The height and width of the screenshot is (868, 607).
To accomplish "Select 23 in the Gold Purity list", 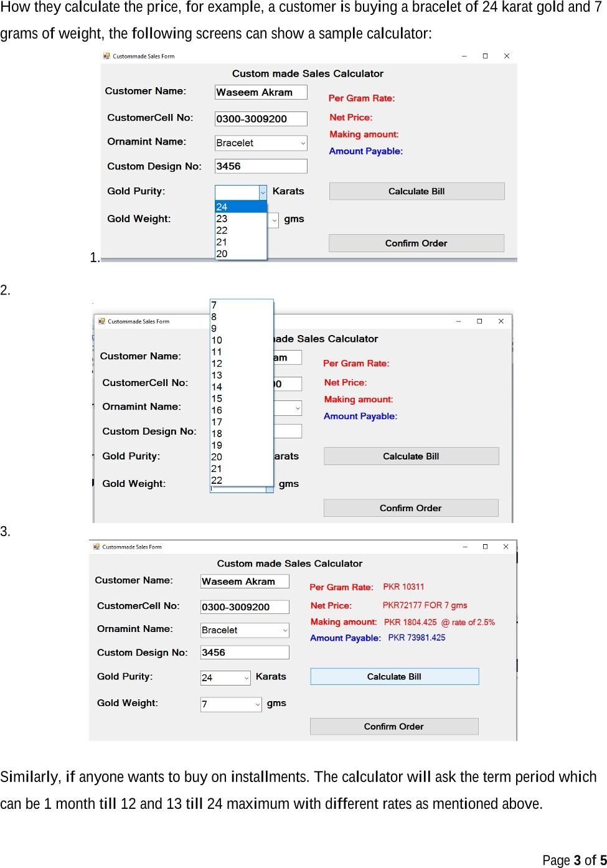I will (241, 219).
